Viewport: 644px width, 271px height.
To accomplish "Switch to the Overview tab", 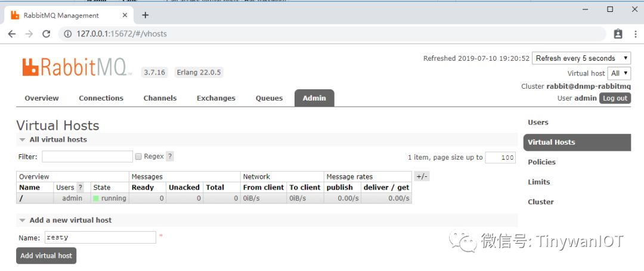I will 42,98.
